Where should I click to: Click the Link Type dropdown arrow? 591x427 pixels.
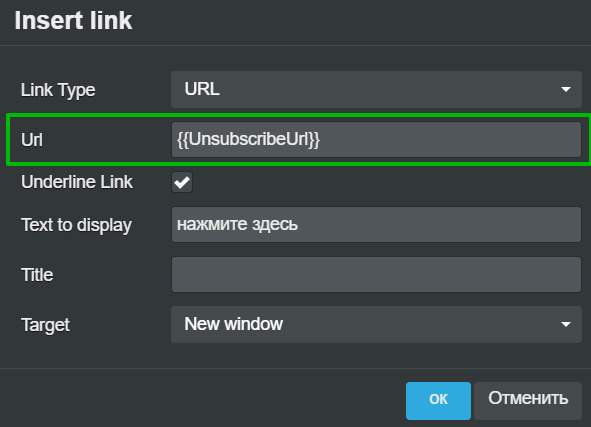click(x=565, y=90)
